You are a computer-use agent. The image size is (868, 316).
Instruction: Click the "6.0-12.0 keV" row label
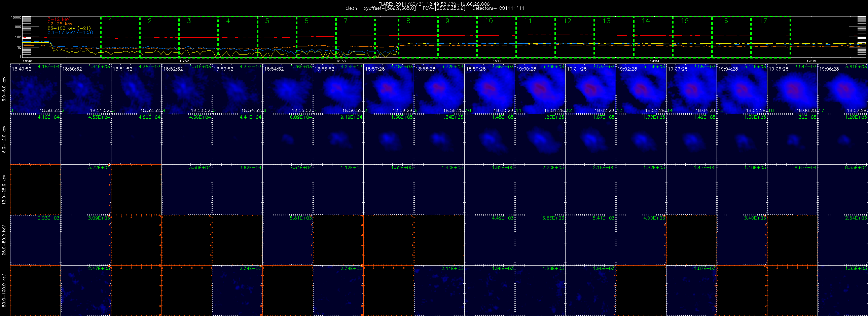(4, 139)
